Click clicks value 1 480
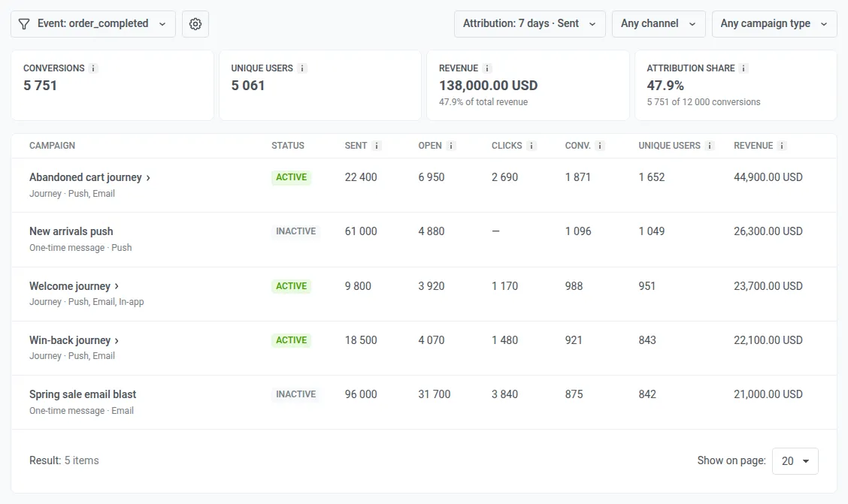848x504 pixels. tap(504, 340)
